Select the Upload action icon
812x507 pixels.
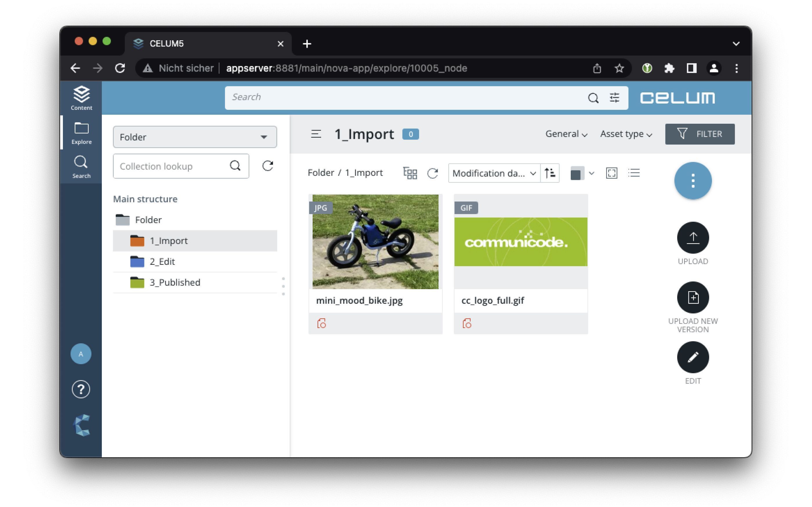pyautogui.click(x=693, y=238)
